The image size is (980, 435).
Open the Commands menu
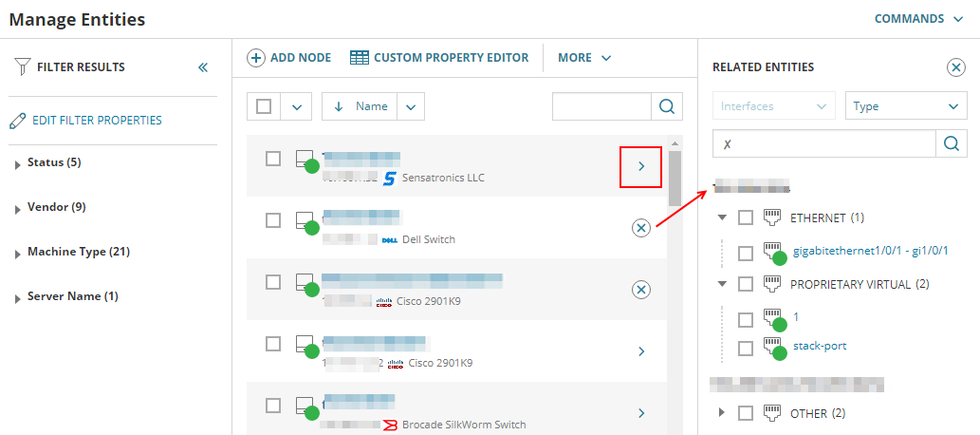coord(920,19)
